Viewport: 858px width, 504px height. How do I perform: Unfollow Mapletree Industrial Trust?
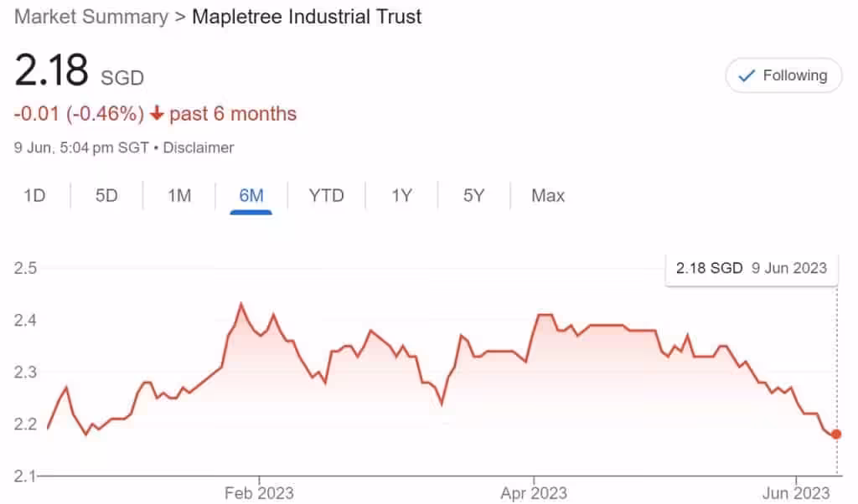[x=783, y=75]
